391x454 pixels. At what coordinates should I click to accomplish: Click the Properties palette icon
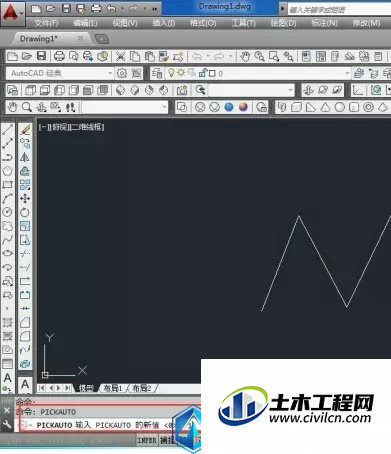(x=306, y=56)
